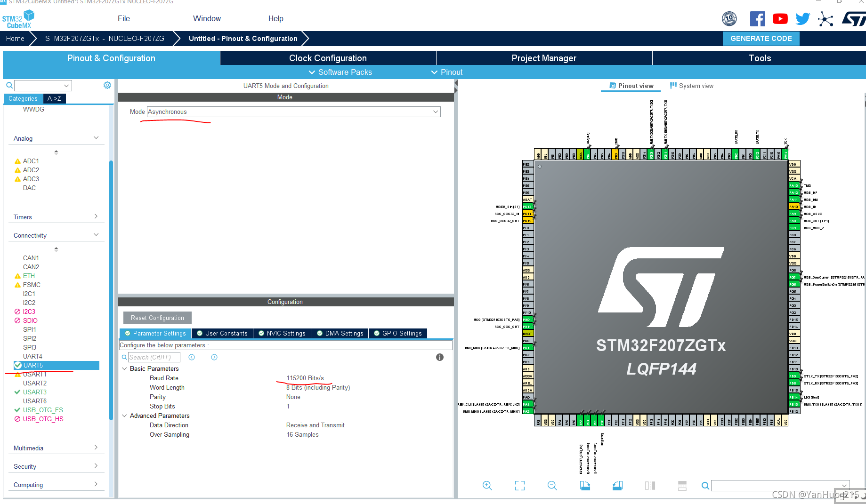Open the Pinout dropdown menu
This screenshot has width=866, height=504.
[x=447, y=72]
